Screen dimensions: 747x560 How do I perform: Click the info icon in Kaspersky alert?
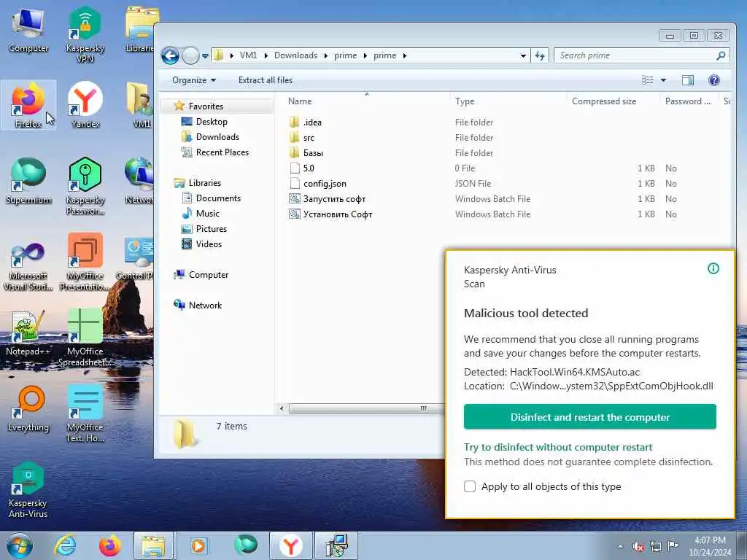(713, 268)
